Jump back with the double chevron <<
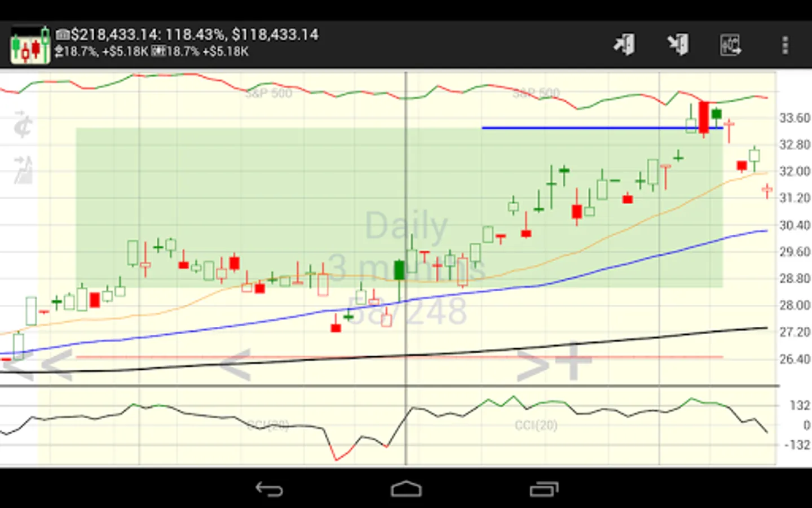 pos(38,365)
